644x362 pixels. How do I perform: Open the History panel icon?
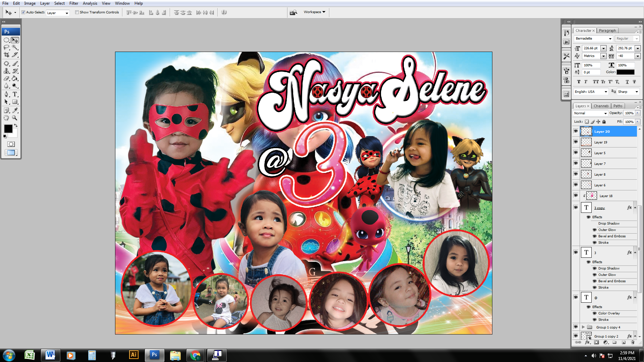[567, 33]
